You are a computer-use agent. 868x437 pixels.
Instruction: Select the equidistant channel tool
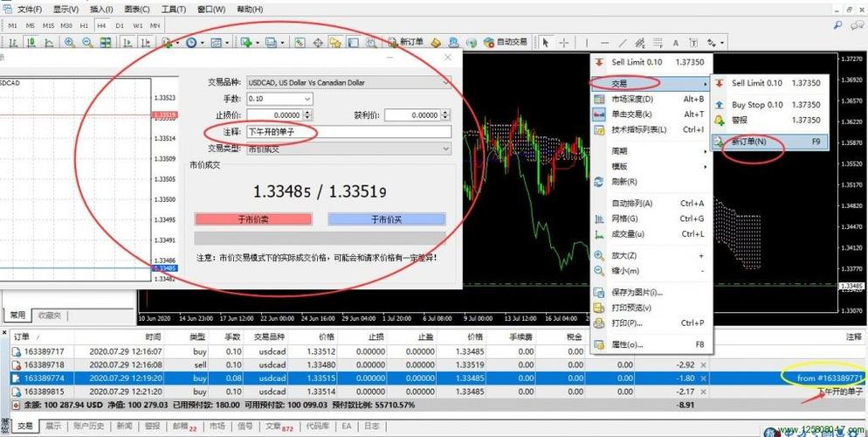[640, 43]
